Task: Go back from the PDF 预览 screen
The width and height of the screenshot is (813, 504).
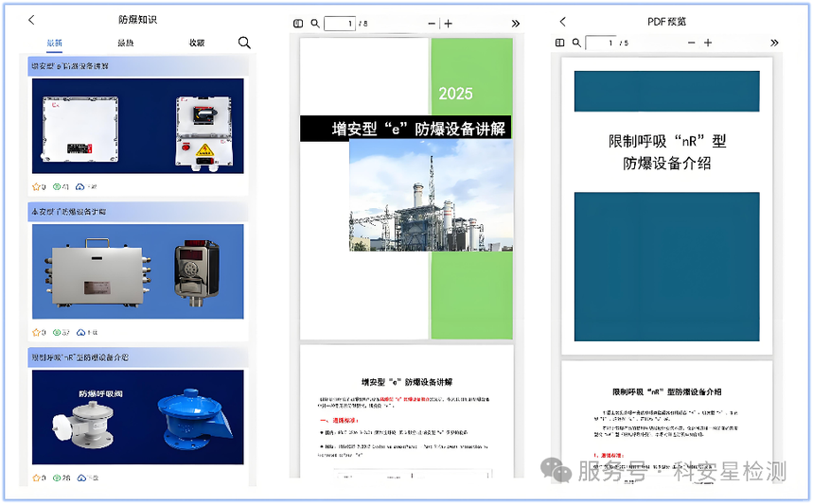Action: (563, 21)
